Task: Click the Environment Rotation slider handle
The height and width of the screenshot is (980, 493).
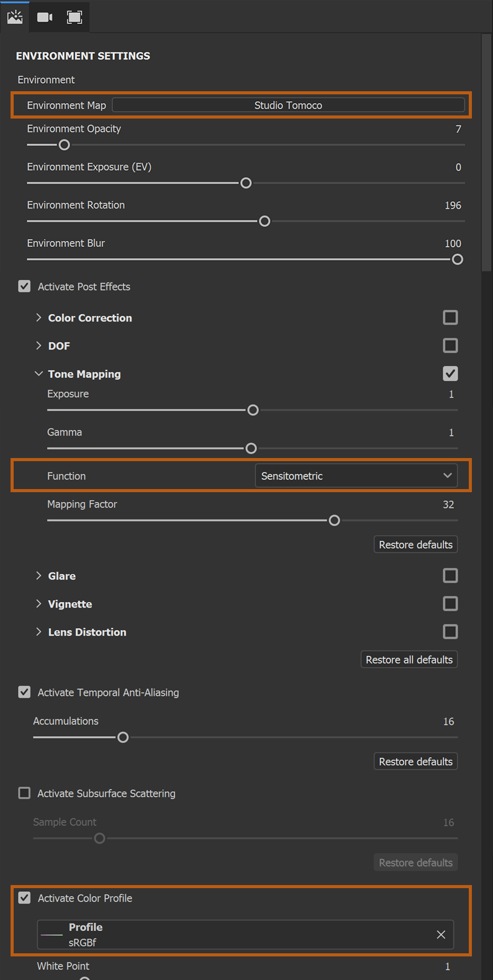Action: [x=265, y=221]
